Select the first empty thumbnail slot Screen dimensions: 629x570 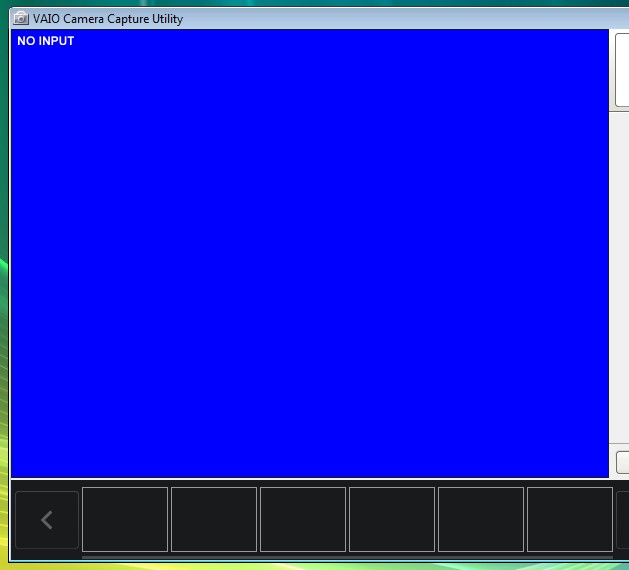[125, 519]
